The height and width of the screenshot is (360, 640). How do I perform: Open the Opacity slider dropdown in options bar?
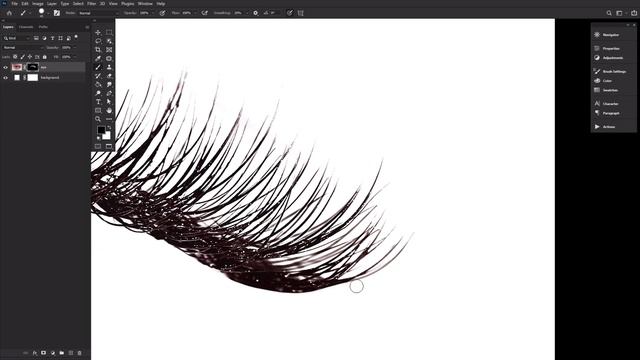[x=152, y=13]
